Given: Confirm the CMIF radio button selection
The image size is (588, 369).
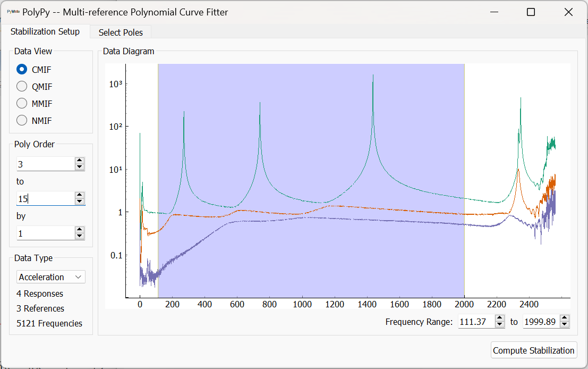Looking at the screenshot, I should [x=21, y=69].
